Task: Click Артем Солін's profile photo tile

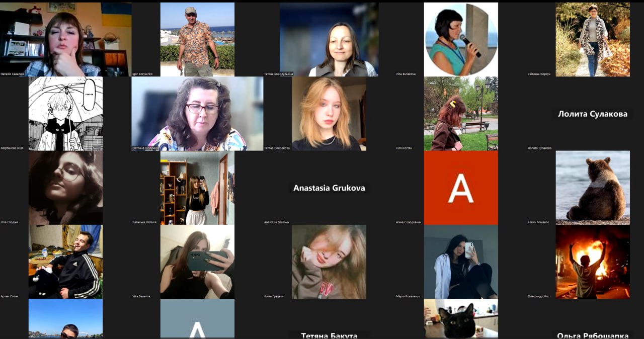Action: coord(65,262)
